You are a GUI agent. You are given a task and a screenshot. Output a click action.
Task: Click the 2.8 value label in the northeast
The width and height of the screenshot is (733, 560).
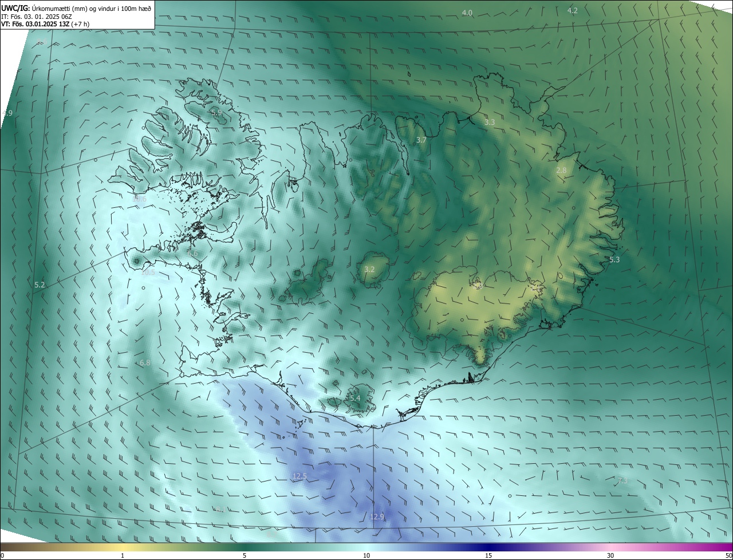pos(561,171)
